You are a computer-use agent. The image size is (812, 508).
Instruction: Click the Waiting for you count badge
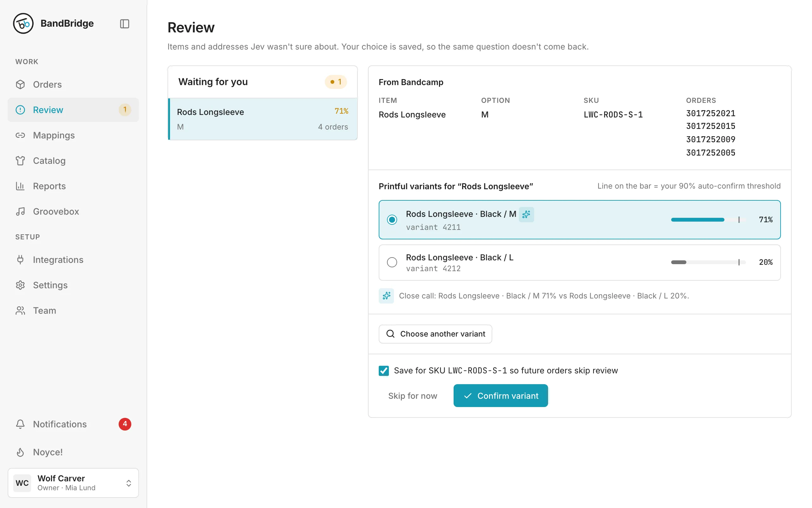[x=336, y=82]
